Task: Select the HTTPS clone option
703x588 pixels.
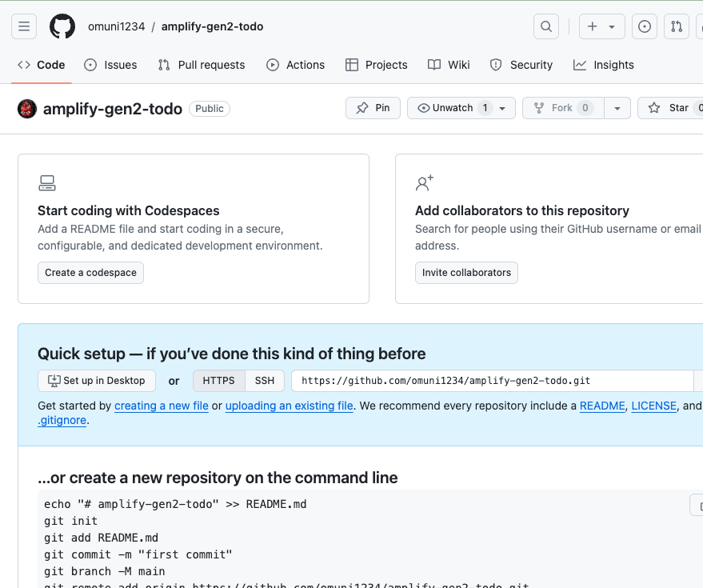Action: tap(219, 381)
